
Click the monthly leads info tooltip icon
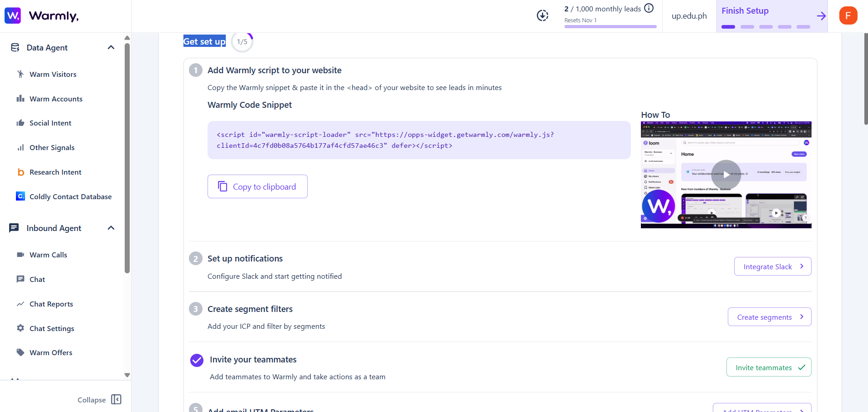(x=648, y=8)
